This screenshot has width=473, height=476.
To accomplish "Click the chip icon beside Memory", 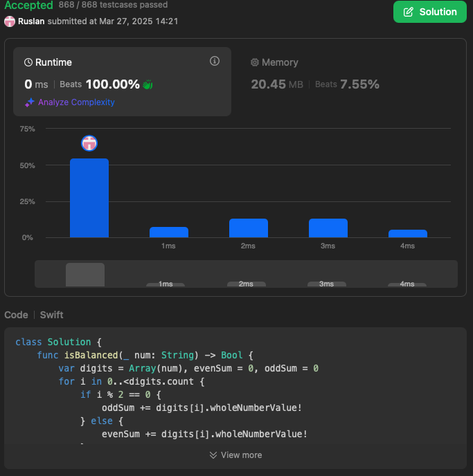I will tap(255, 62).
